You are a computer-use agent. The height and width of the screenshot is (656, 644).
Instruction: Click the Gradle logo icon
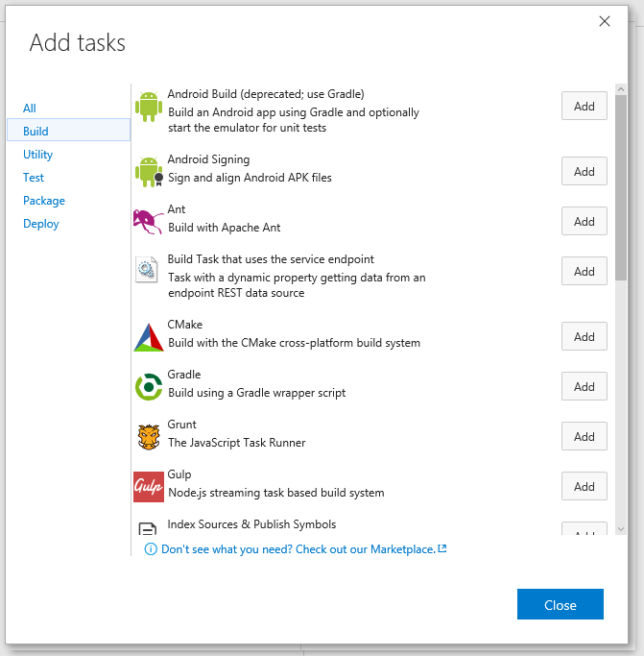pyautogui.click(x=149, y=387)
